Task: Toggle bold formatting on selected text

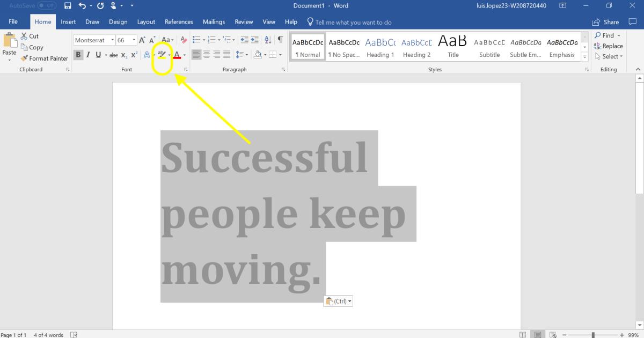Action: (x=78, y=54)
